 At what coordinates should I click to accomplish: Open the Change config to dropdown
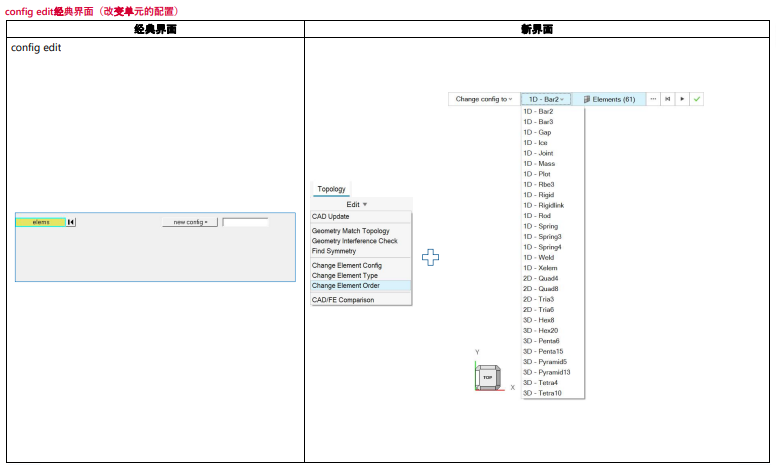pos(483,99)
